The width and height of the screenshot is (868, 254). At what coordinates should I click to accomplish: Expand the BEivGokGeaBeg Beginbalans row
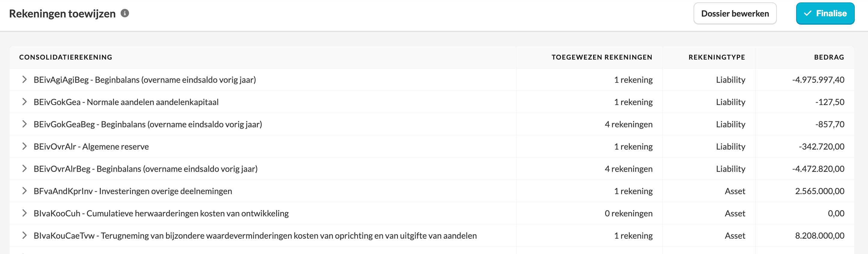24,124
